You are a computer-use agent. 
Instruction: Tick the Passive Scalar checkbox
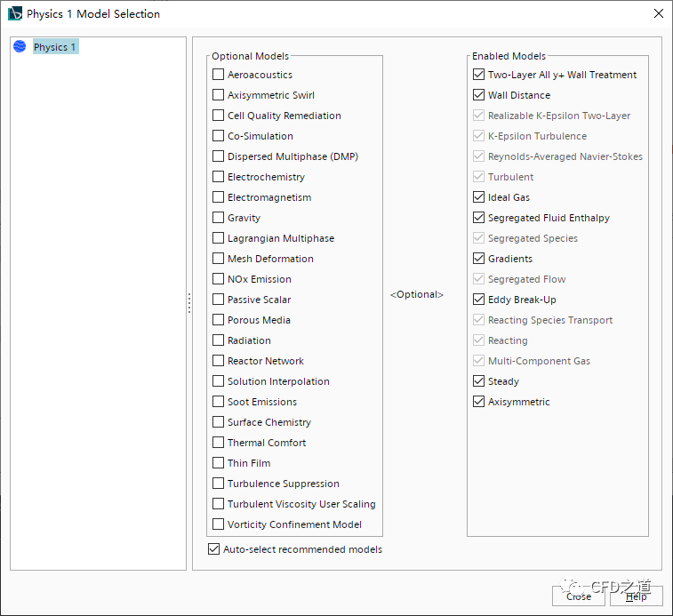pos(218,300)
